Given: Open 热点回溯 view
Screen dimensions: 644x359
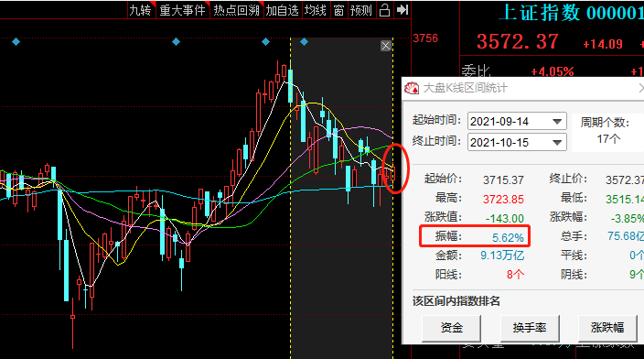Looking at the screenshot, I should point(237,10).
